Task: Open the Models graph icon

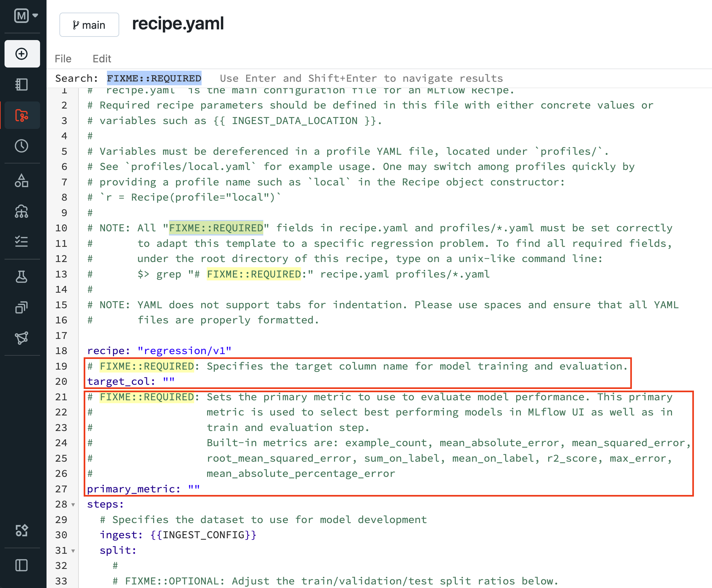Action: [x=22, y=338]
